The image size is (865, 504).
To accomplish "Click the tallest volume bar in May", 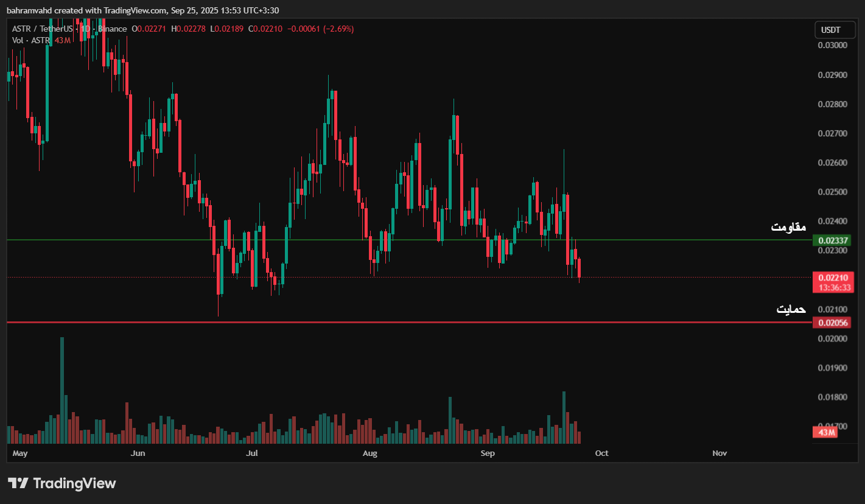I will pyautogui.click(x=62, y=390).
